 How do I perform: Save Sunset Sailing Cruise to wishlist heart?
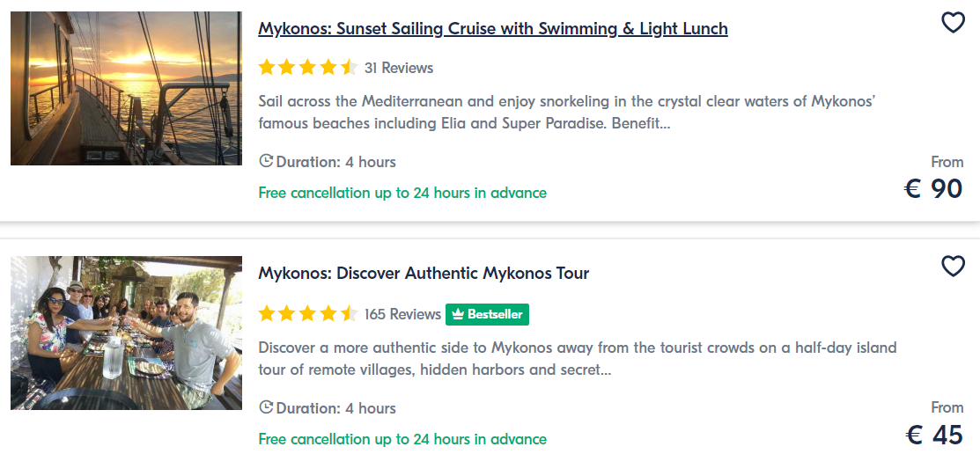pyautogui.click(x=953, y=23)
